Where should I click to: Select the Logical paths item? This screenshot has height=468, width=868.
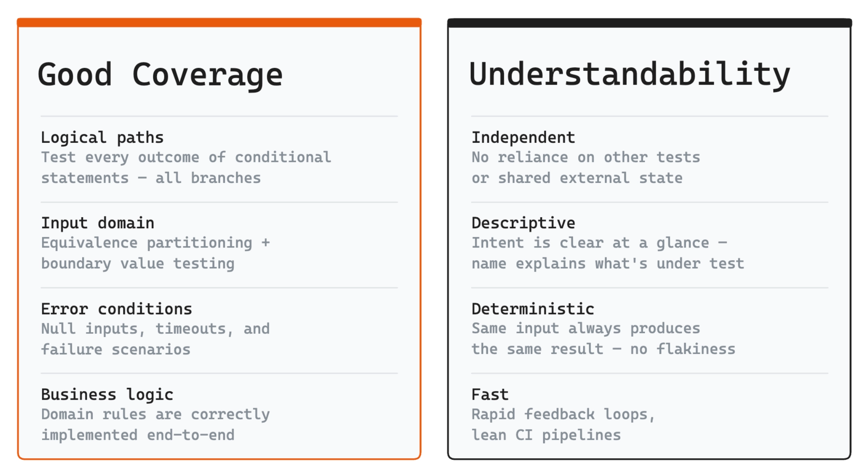[x=102, y=137]
